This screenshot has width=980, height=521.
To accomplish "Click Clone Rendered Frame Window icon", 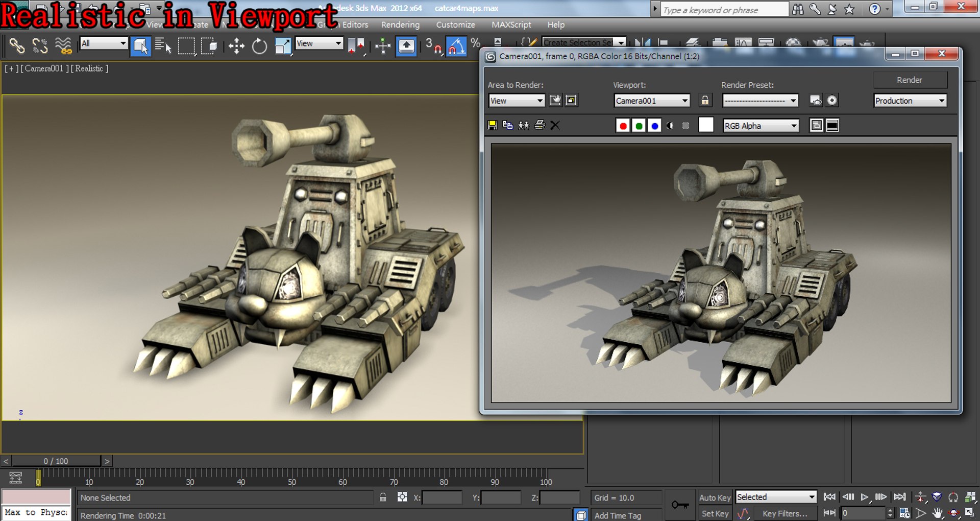I will click(524, 125).
